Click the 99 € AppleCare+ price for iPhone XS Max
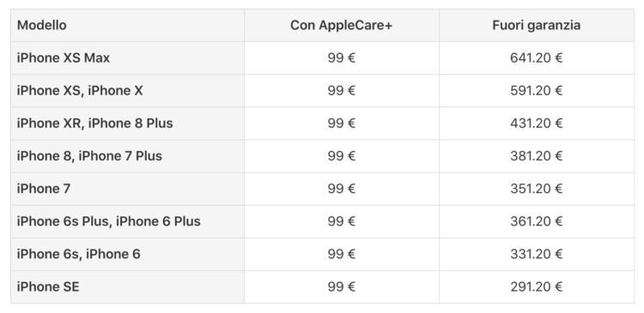This screenshot has height=313, width=644. tap(341, 57)
